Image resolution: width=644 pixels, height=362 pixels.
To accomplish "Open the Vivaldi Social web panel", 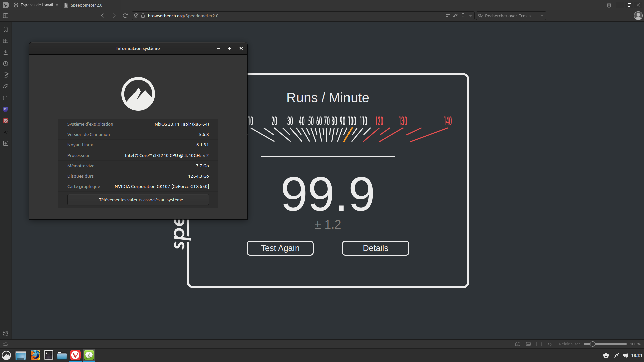I will 6,121.
